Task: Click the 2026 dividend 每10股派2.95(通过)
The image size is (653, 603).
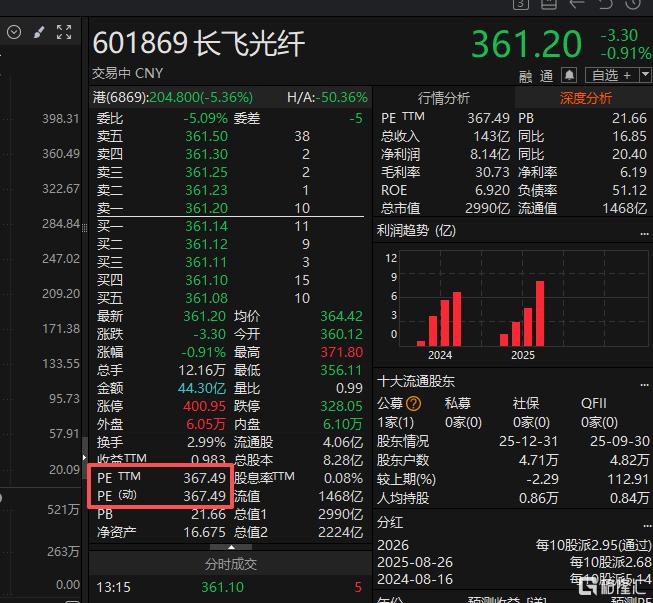Action: click(593, 545)
